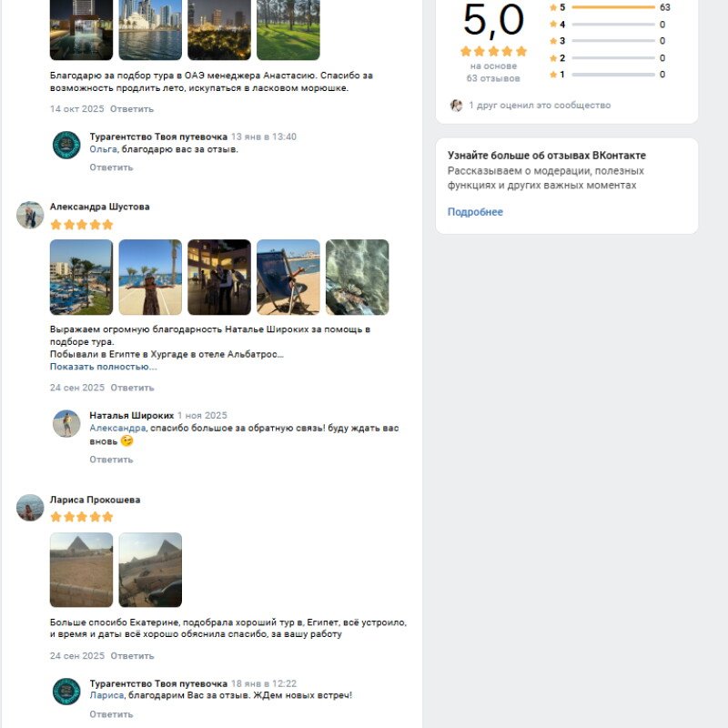Image resolution: width=728 pixels, height=728 pixels.
Task: Open 'Подробнее' link about VK reviews
Action: pyautogui.click(x=475, y=212)
